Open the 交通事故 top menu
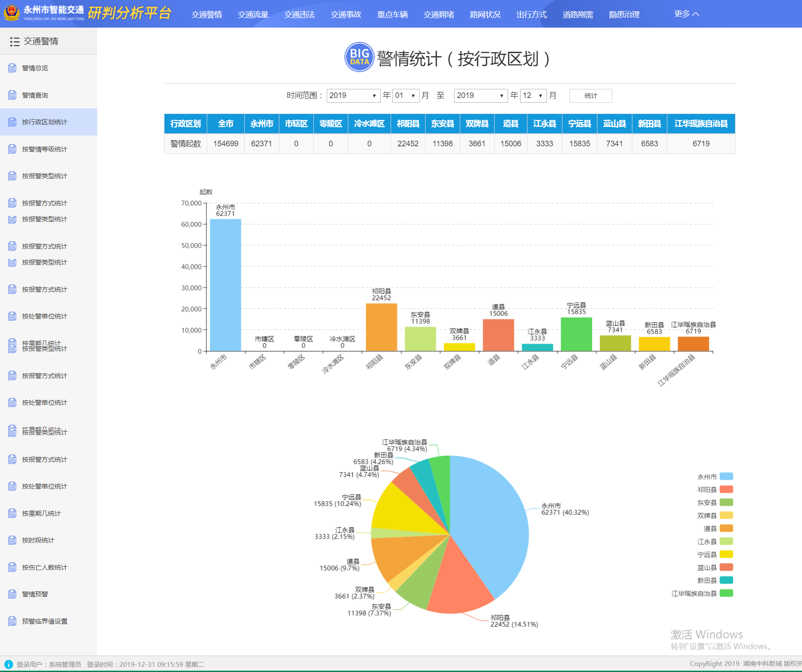Image resolution: width=802 pixels, height=672 pixels. coord(346,14)
